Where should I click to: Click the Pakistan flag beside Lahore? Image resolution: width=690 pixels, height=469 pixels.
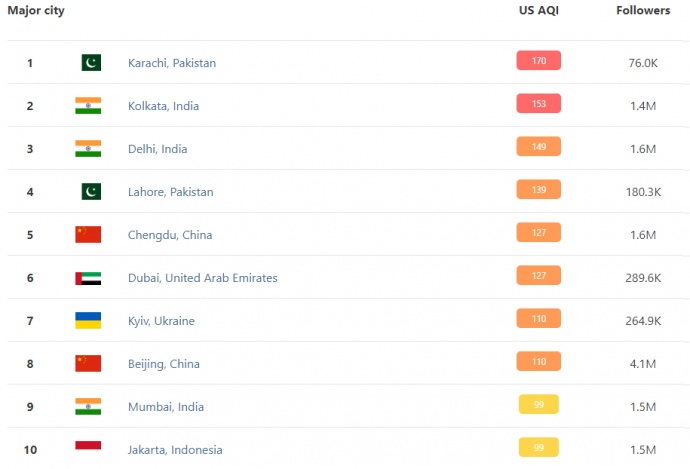(x=91, y=191)
